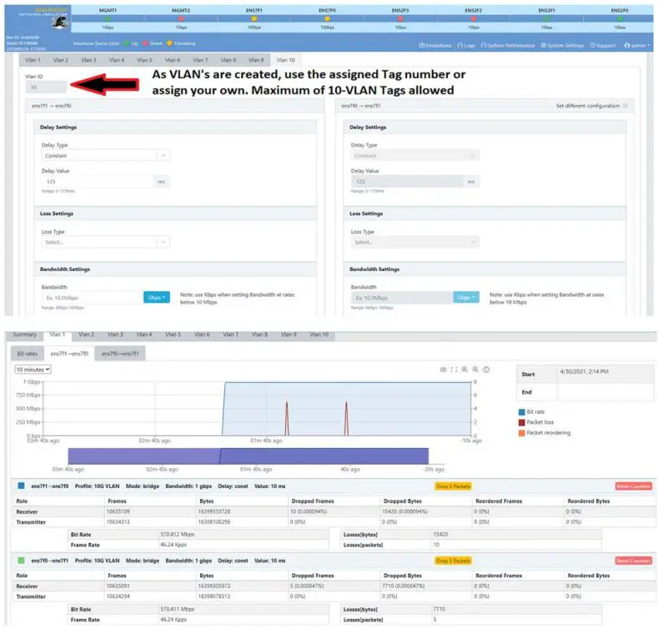Toggle the Packet reordering legend swatch
This screenshot has width=658, height=644.
[x=521, y=433]
